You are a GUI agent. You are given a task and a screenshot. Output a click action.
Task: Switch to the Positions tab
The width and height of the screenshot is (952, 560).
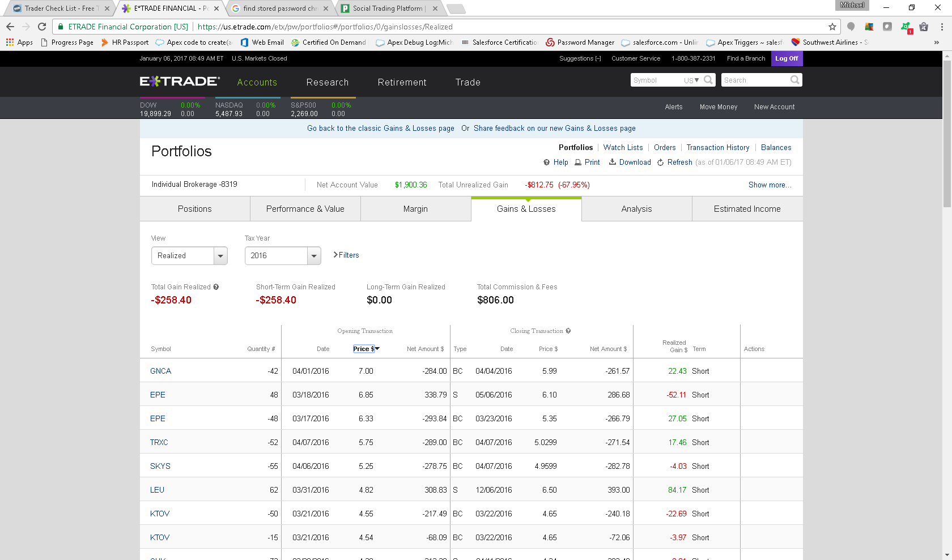pyautogui.click(x=194, y=209)
